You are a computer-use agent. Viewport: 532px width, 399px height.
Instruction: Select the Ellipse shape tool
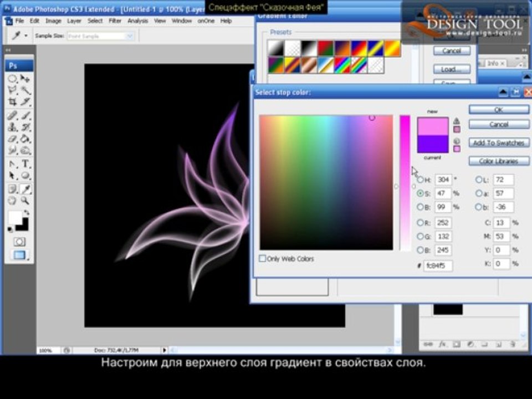click(25, 176)
